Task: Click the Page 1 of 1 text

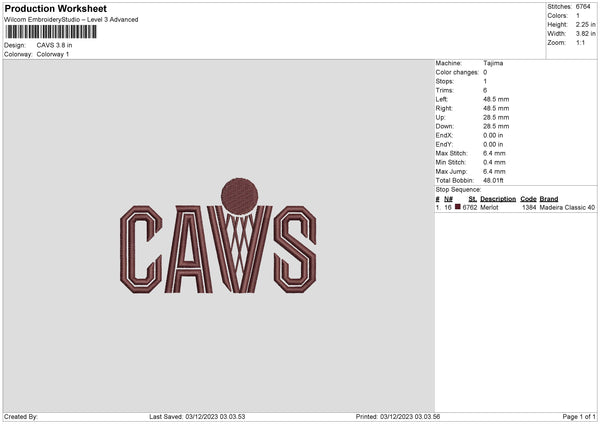Action: (x=579, y=417)
